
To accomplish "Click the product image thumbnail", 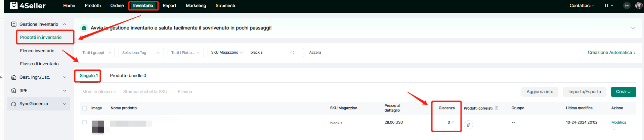I will (x=98, y=127).
